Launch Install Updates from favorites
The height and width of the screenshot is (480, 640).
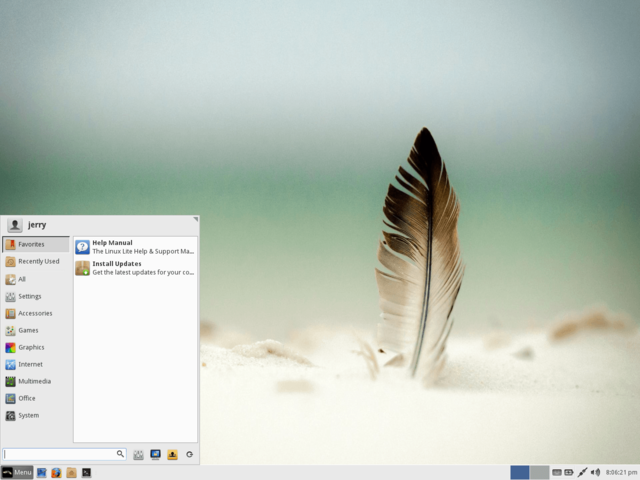[x=136, y=268]
